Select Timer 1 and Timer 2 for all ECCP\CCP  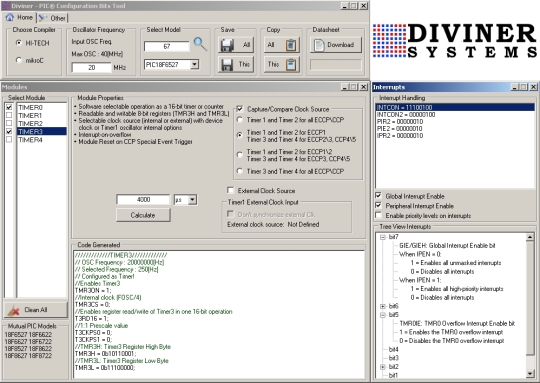240,120
